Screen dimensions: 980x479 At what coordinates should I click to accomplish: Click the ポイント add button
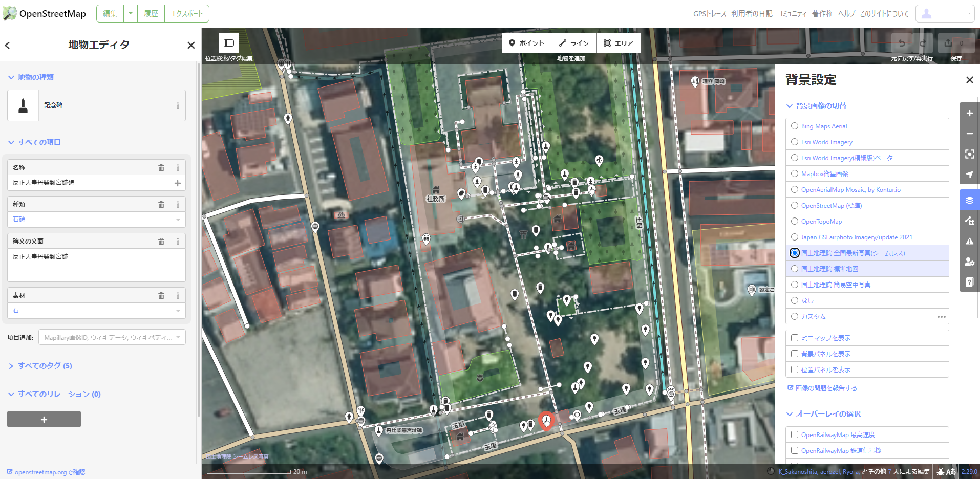click(x=526, y=43)
